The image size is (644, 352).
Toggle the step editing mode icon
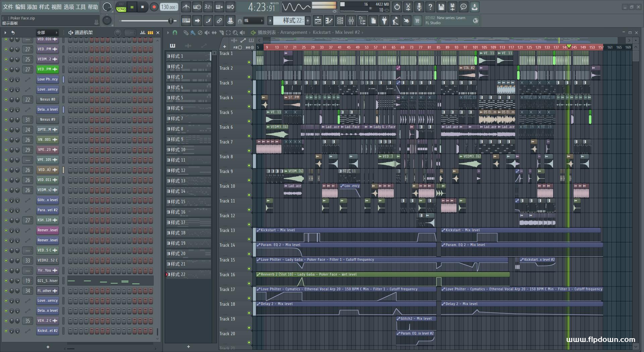(x=208, y=21)
